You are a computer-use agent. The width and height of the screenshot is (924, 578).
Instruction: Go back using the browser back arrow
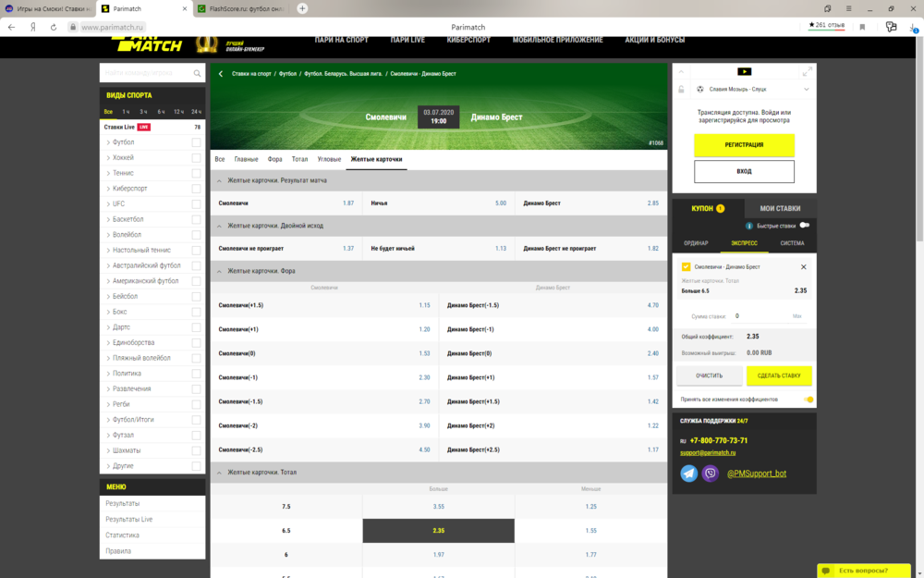(11, 27)
